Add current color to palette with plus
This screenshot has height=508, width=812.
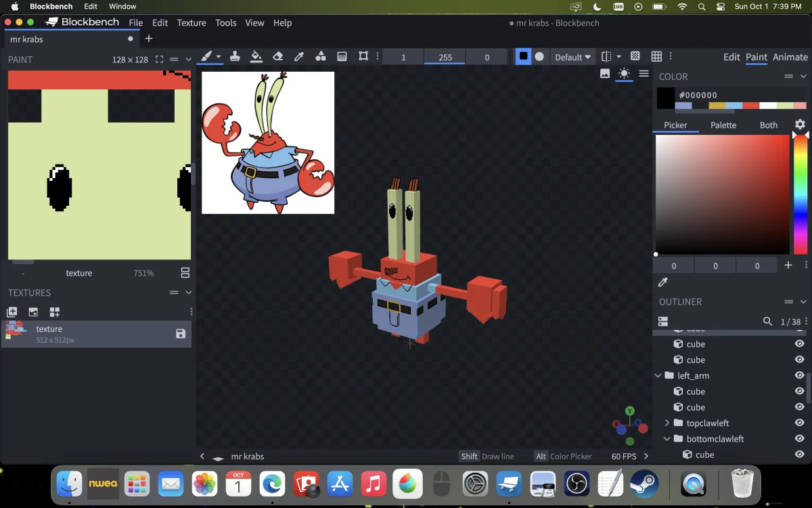click(788, 266)
